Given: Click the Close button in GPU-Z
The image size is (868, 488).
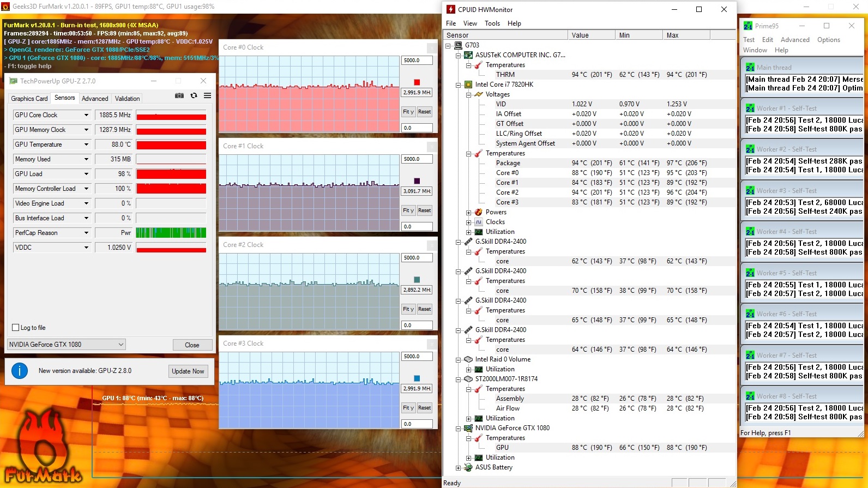Looking at the screenshot, I should click(192, 345).
